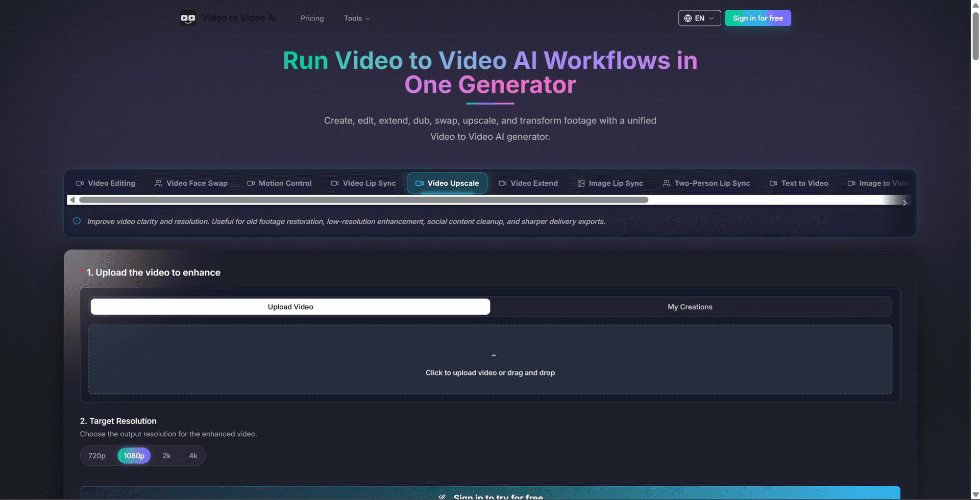
Task: Click the 'One Generator' headline text
Action: click(x=490, y=85)
